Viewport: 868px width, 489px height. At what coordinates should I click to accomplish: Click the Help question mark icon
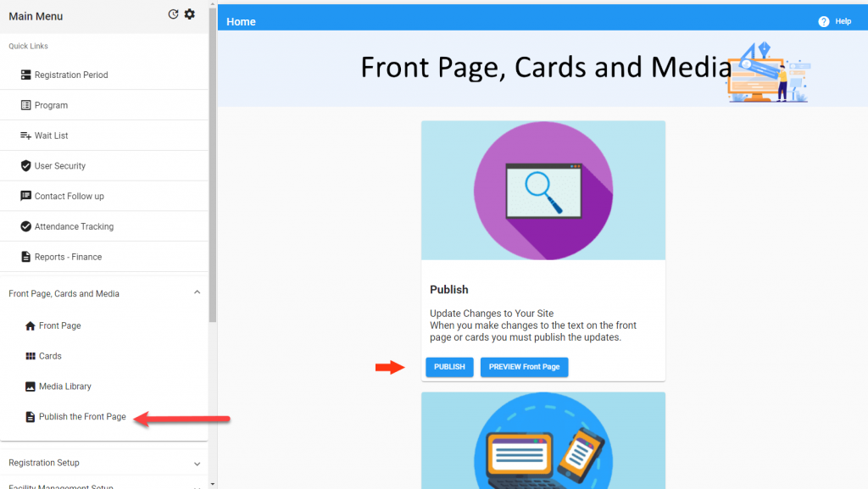pos(824,21)
